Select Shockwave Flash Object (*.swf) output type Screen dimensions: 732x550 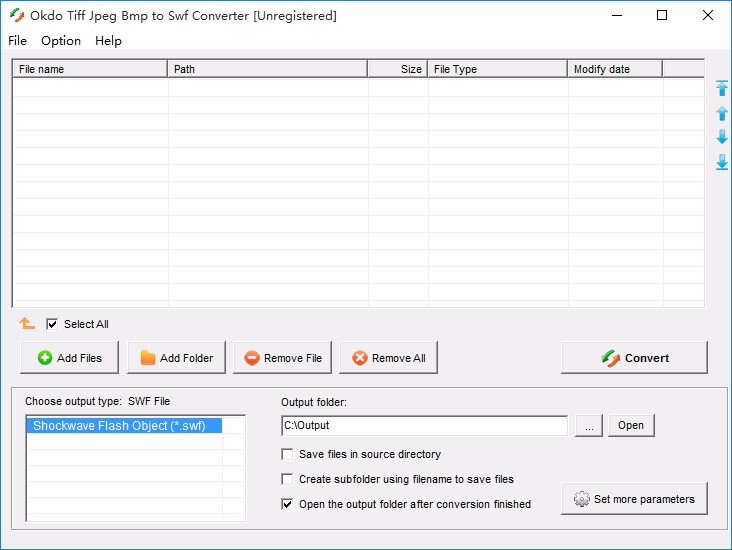point(124,426)
